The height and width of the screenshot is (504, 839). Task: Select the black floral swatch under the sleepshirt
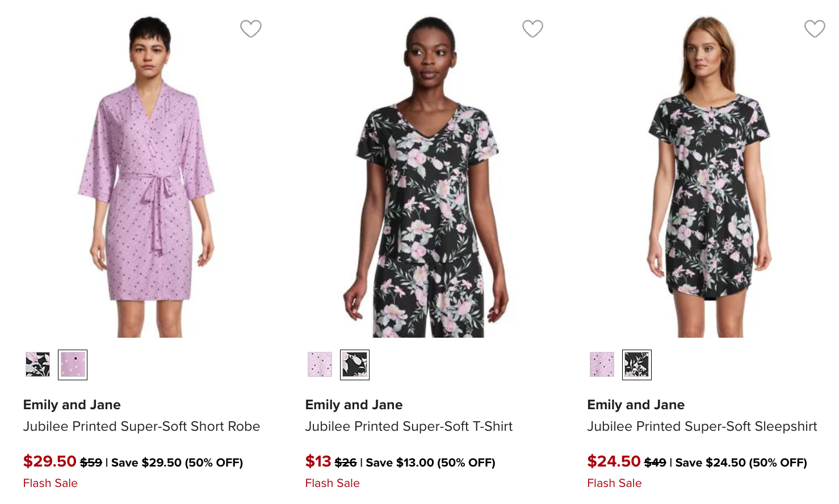pos(638,365)
